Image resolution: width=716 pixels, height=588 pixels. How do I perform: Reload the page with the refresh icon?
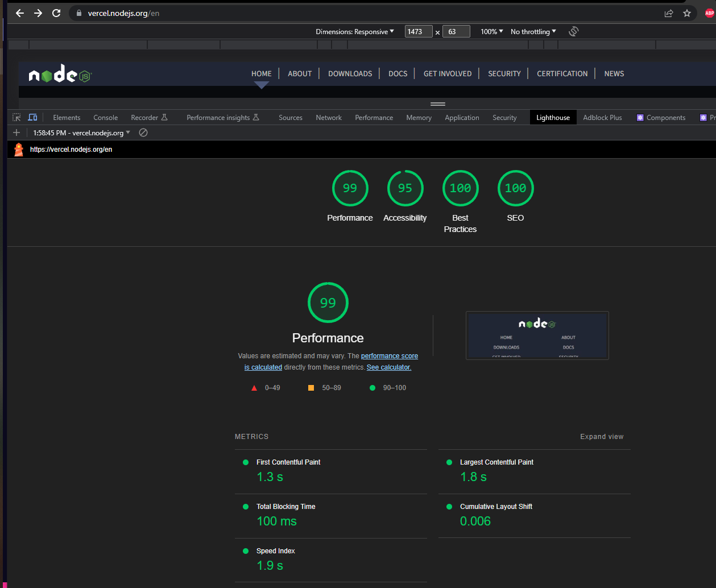56,13
